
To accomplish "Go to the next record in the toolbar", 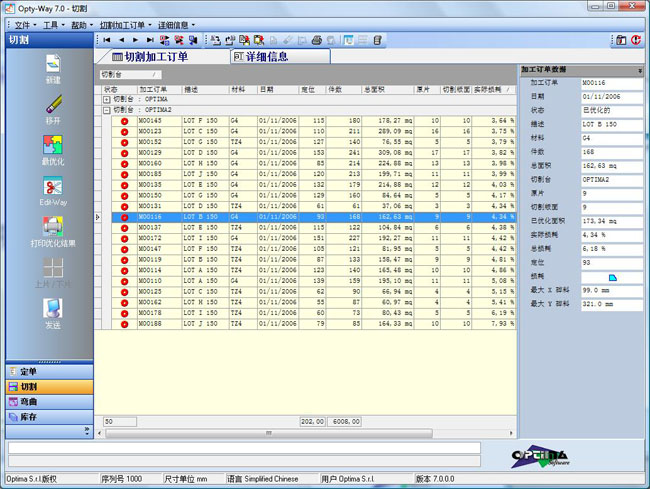I will click(136, 40).
